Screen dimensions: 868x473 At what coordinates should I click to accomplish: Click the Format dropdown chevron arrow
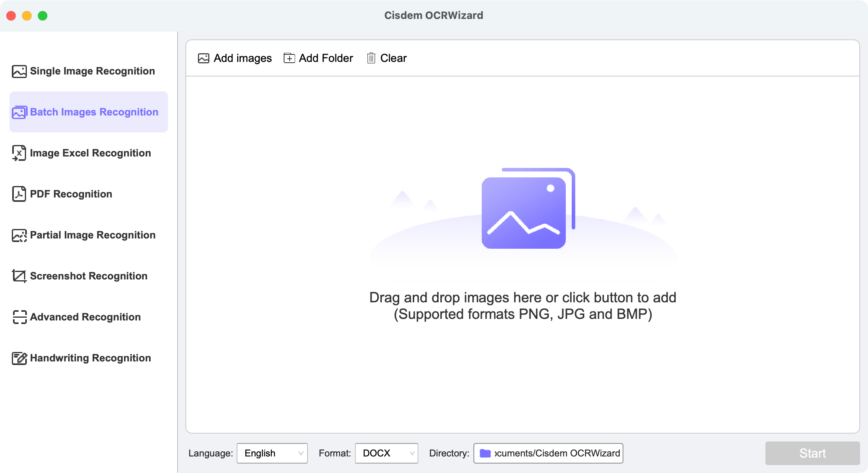coord(412,453)
